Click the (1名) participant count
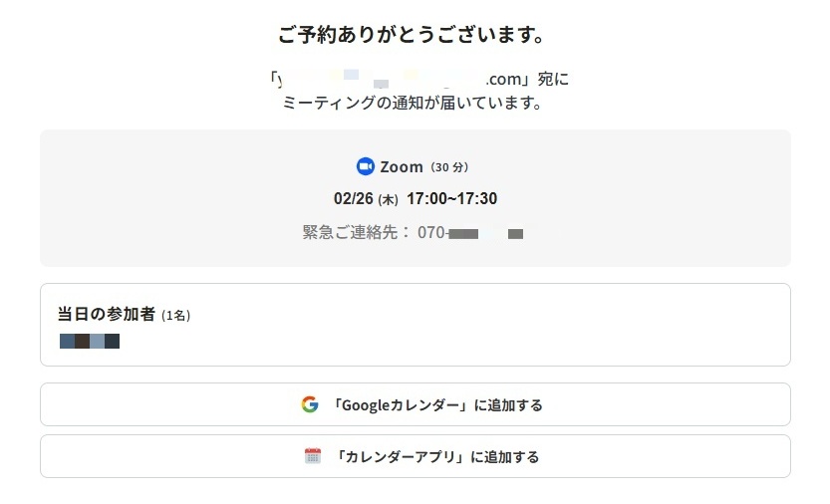Viewport: 830px width, 504px height. 176,316
